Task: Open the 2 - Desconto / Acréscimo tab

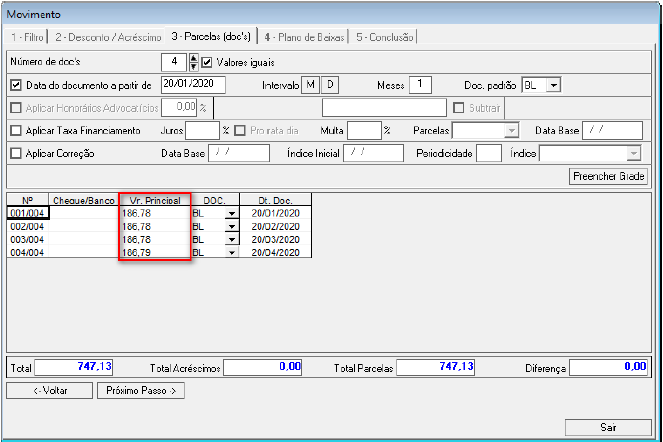Action: (x=108, y=37)
